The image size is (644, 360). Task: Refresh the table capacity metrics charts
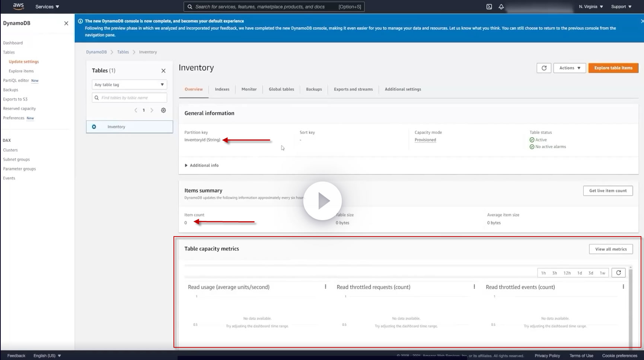pyautogui.click(x=618, y=273)
